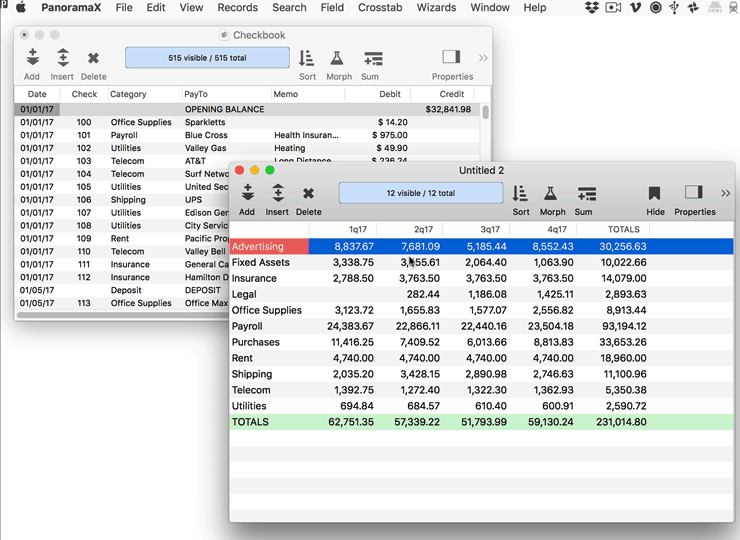Screen dimensions: 740x540
Task: Open the Help menu
Action: (535, 8)
